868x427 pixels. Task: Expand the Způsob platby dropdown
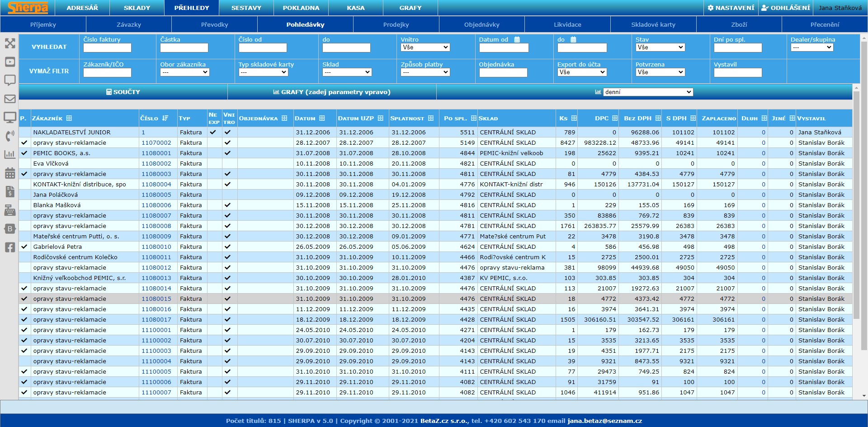425,72
